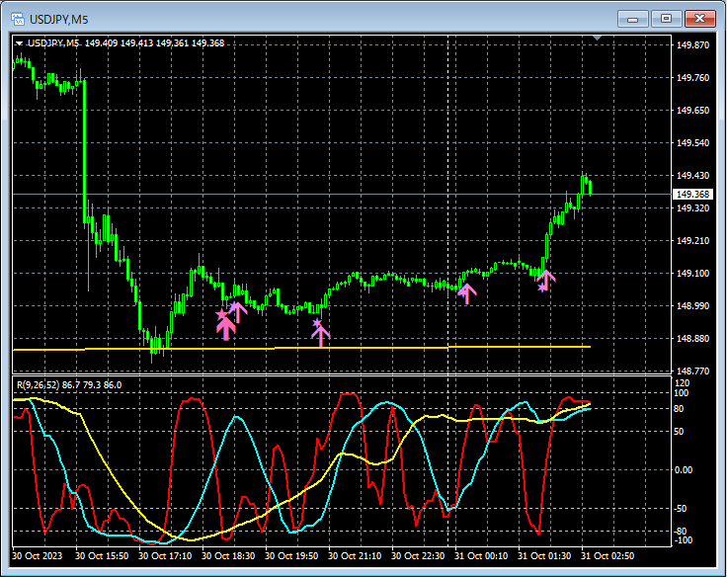The image size is (728, 577).
Task: Click the 149.430 price scale label
Action: 692,176
